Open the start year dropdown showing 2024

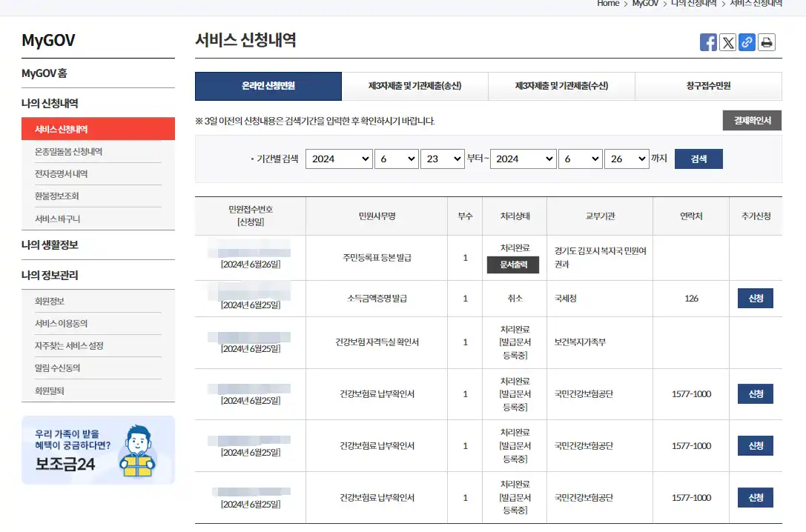pyautogui.click(x=339, y=158)
